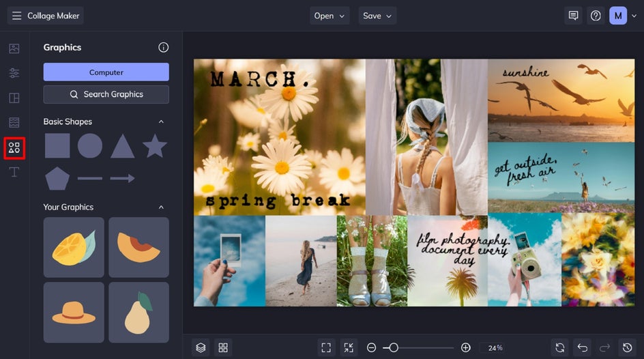Viewport: 644px width, 359px height.
Task: Select the papaya slice graphic thumbnail
Action: tap(138, 247)
